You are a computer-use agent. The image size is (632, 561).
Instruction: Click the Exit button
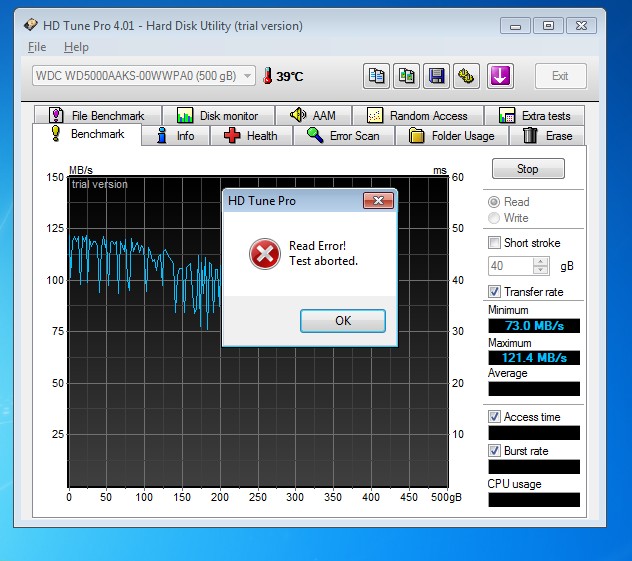(560, 76)
